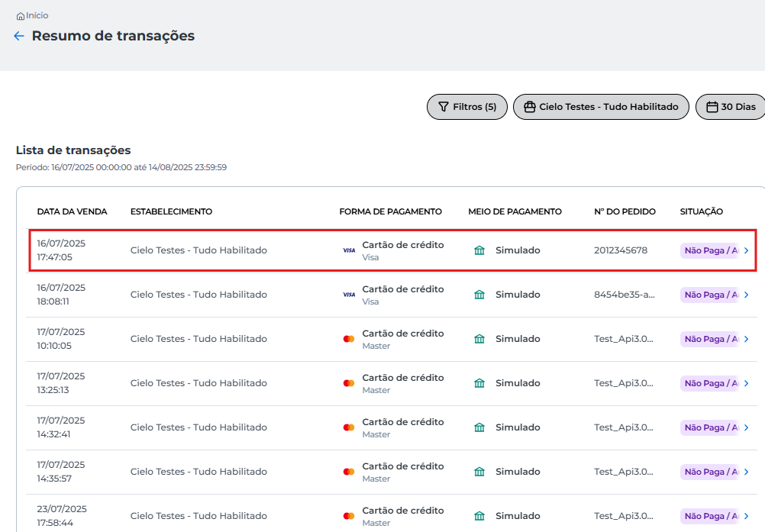
Task: Click Mastercard logo in the 10:10:05 row
Action: tap(349, 339)
